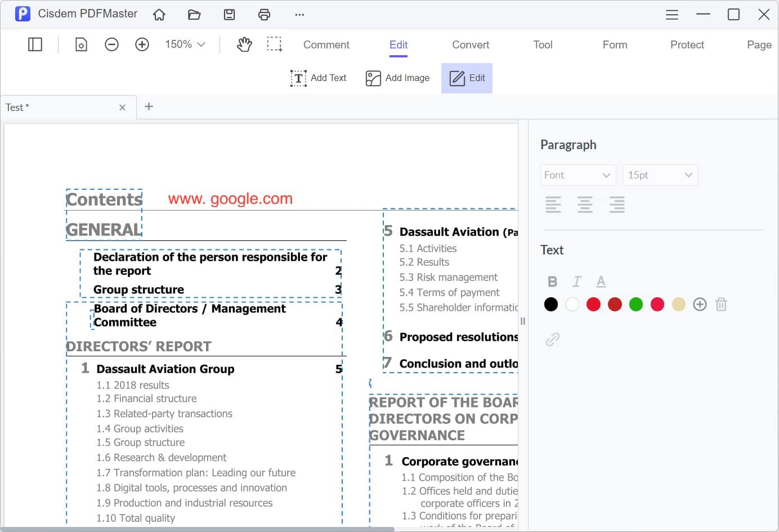Select the Add Image tool

tap(397, 78)
